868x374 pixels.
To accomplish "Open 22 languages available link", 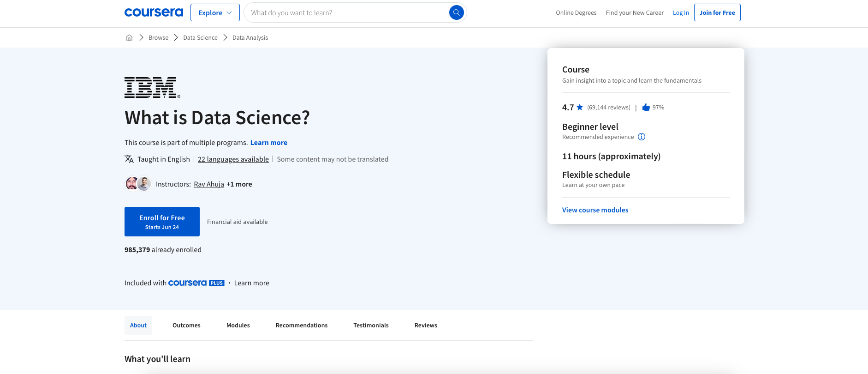I will click(233, 159).
